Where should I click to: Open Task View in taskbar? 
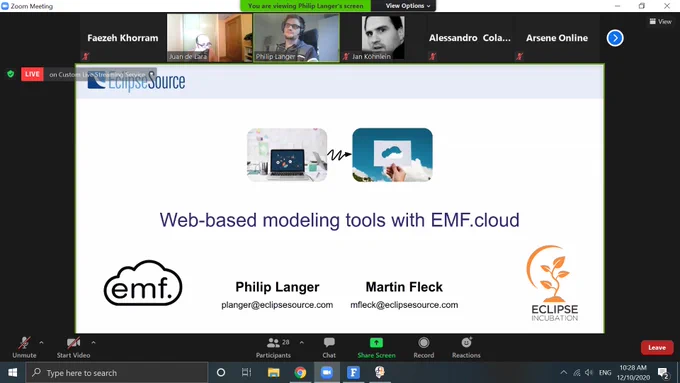[x=246, y=373]
